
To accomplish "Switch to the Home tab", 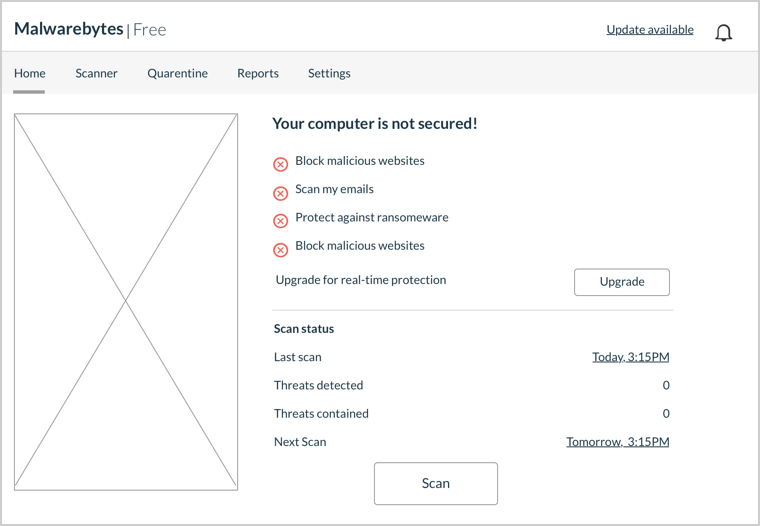I will coord(30,73).
